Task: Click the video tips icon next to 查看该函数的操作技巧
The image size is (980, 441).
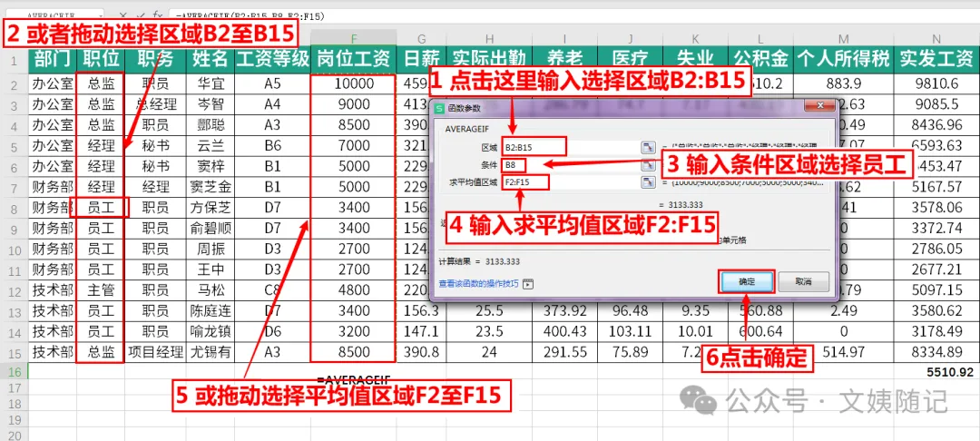Action: (528, 283)
